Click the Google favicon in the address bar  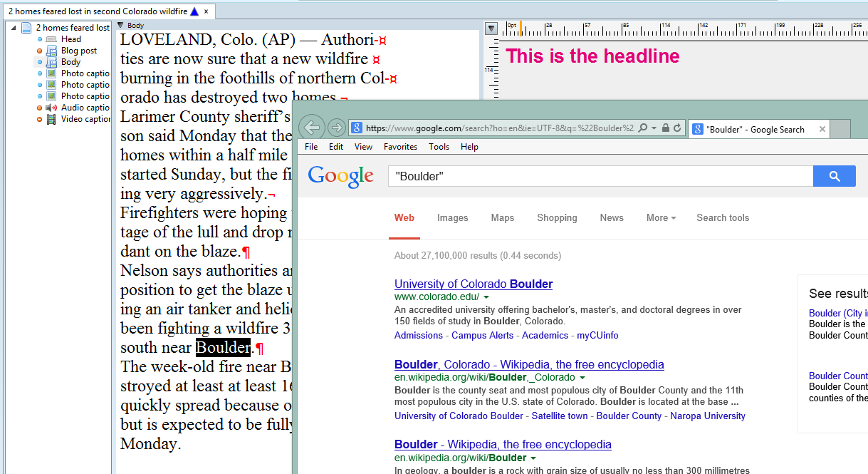coord(356,128)
